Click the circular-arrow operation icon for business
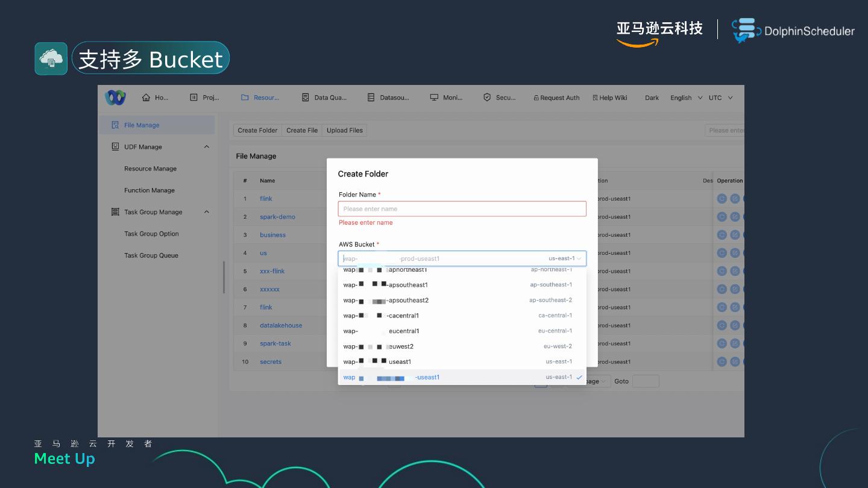868x488 pixels. point(722,235)
